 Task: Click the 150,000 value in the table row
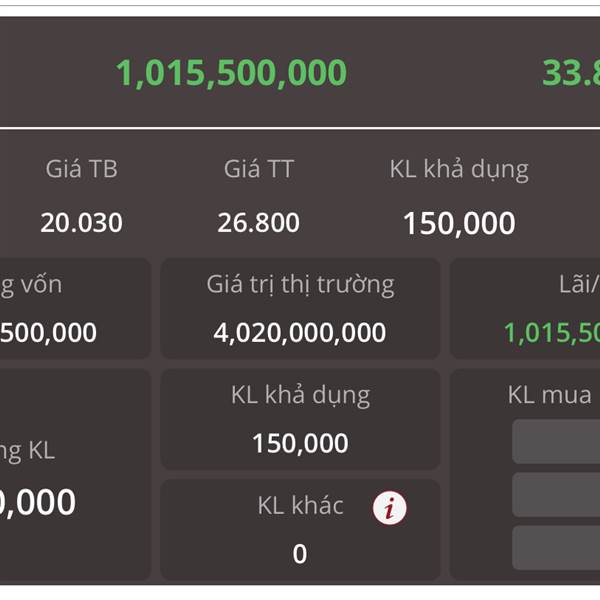pyautogui.click(x=459, y=223)
